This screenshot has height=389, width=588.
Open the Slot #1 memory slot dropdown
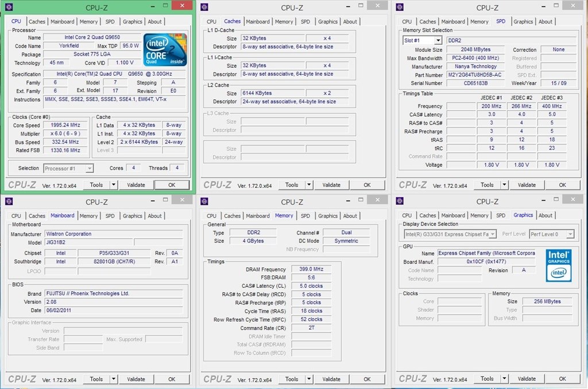[438, 41]
